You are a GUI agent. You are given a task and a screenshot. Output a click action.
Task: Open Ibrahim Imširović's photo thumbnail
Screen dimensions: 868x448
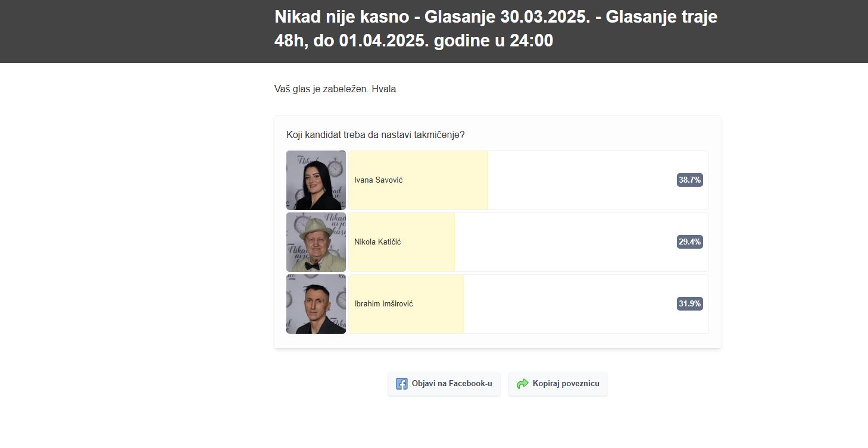point(316,304)
